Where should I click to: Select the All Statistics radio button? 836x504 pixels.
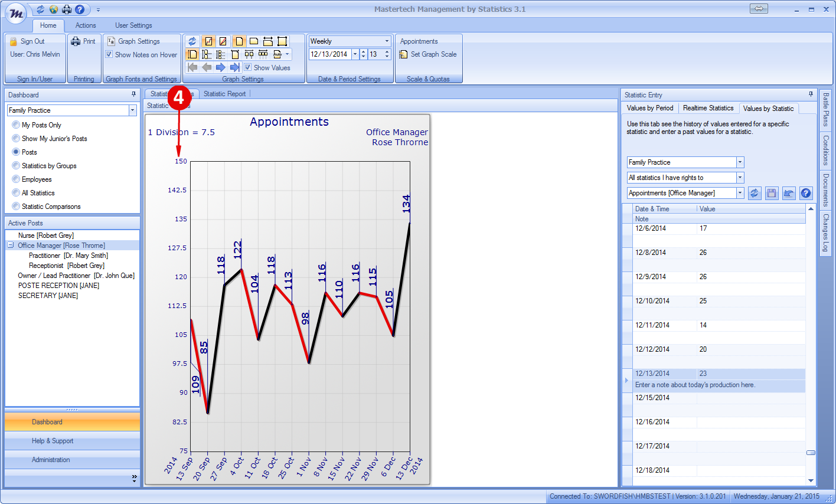(16, 193)
